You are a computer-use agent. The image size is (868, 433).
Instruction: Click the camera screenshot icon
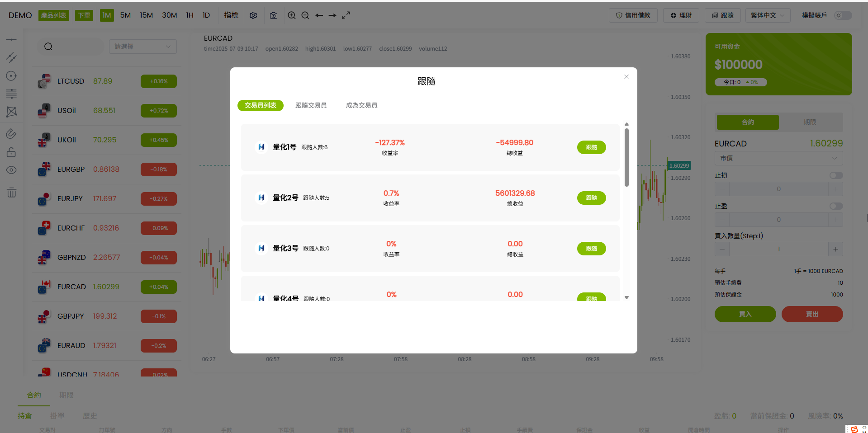(274, 15)
